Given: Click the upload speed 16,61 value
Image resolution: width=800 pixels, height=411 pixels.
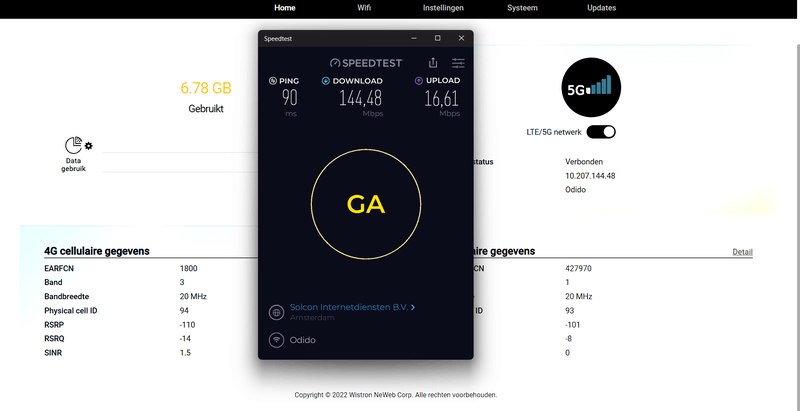Looking at the screenshot, I should [442, 98].
